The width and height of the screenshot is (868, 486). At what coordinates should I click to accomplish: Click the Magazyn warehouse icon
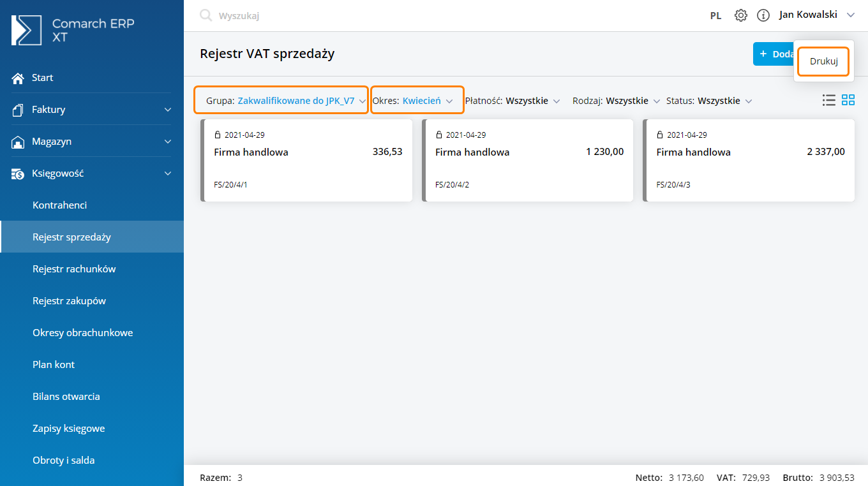coord(18,142)
